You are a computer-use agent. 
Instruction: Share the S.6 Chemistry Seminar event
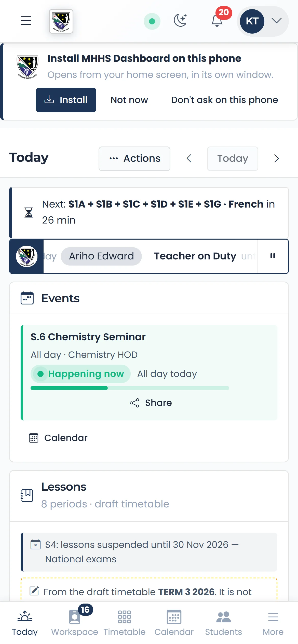tap(151, 403)
